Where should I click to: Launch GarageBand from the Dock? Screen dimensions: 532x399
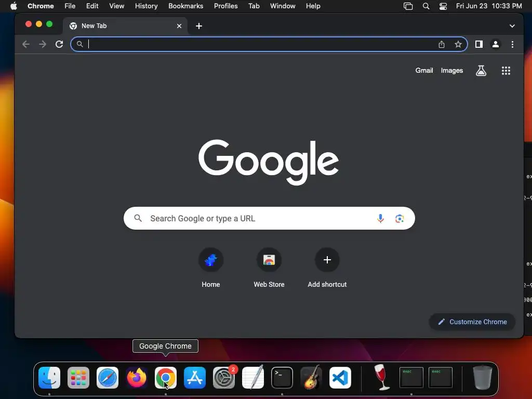point(311,378)
